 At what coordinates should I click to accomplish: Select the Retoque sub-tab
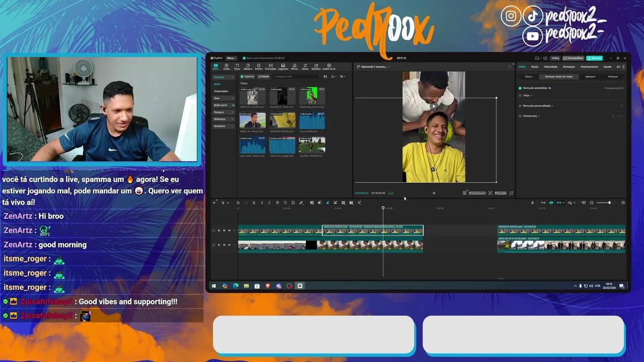613,76
